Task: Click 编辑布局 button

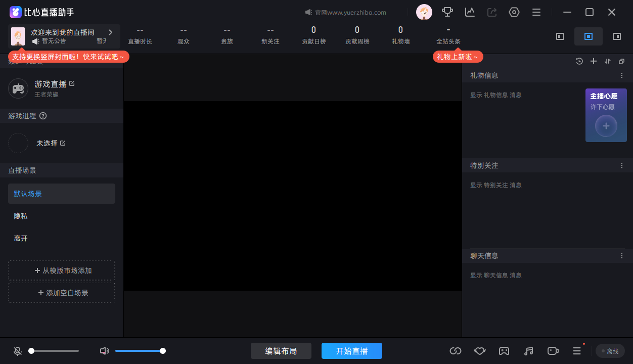Action: point(281,351)
